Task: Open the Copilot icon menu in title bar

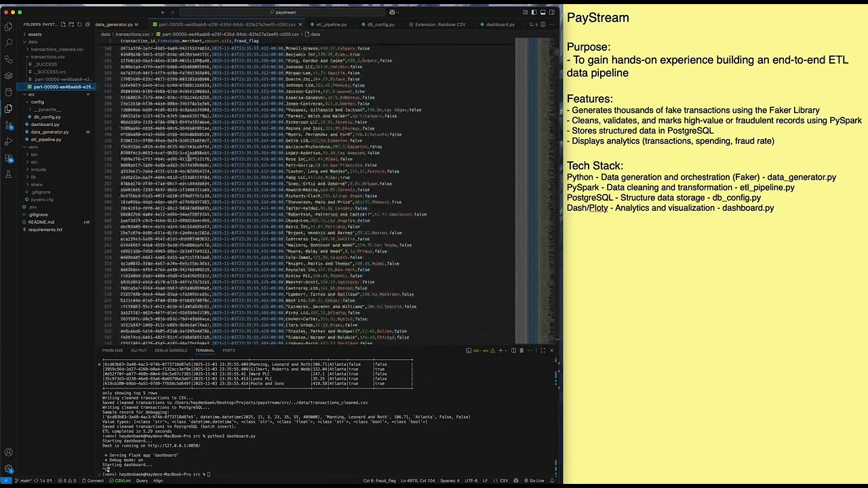Action: (393, 12)
